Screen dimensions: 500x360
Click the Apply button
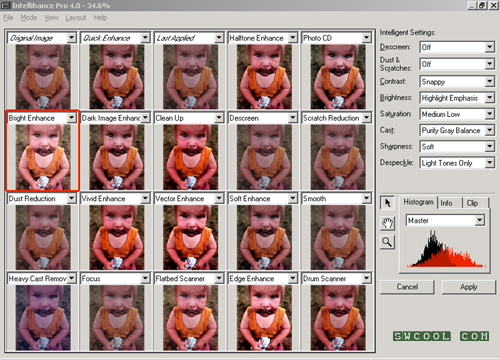coord(469,287)
